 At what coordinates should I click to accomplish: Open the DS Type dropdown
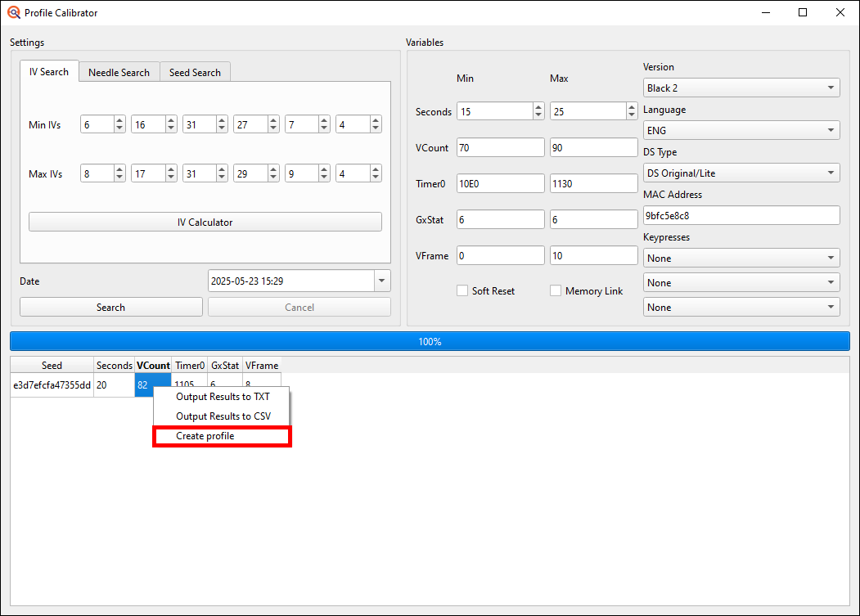click(x=741, y=173)
